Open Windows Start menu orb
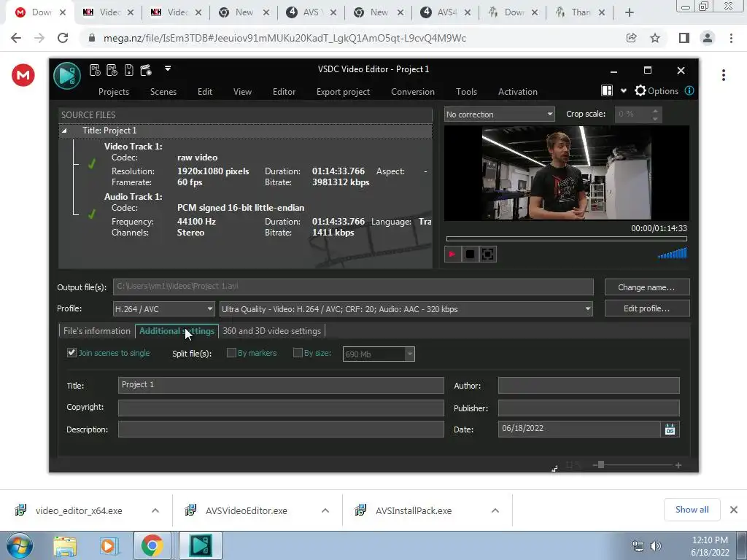Screen dimensions: 747x560 (20, 545)
